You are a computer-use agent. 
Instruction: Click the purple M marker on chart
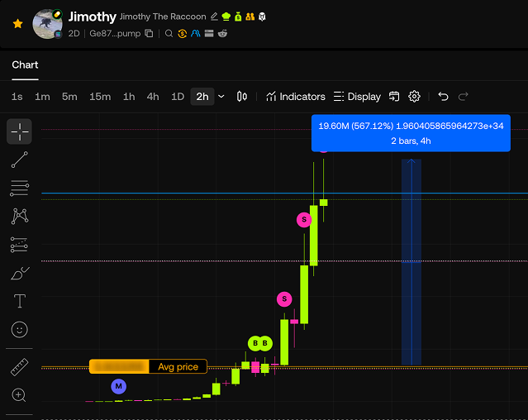pos(118,386)
